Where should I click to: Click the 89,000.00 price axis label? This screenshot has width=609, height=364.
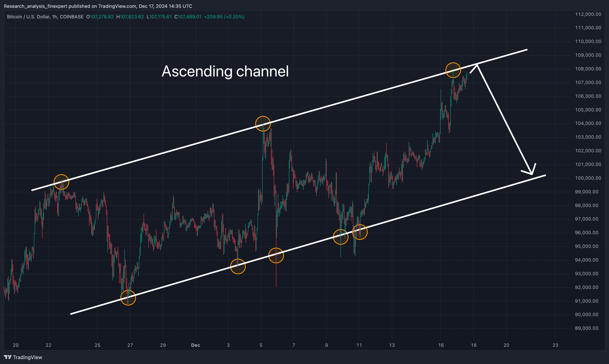pos(587,328)
